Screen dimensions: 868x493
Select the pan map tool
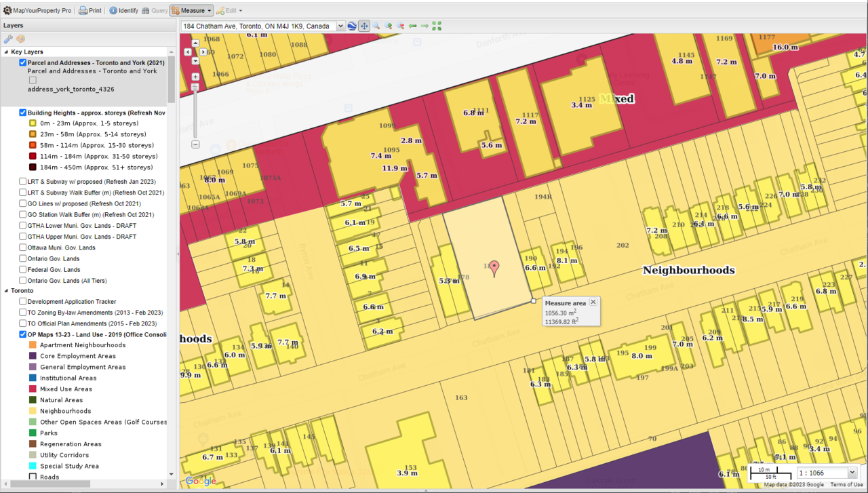click(364, 26)
